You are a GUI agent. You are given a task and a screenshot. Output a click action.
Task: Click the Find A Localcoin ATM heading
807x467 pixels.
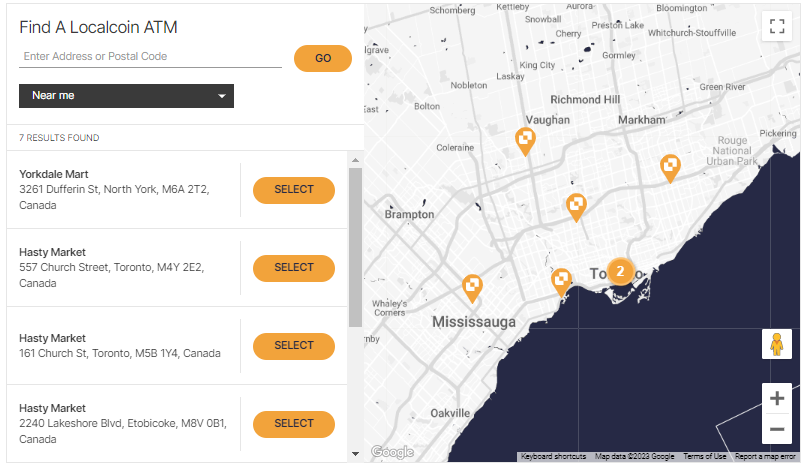[98, 27]
